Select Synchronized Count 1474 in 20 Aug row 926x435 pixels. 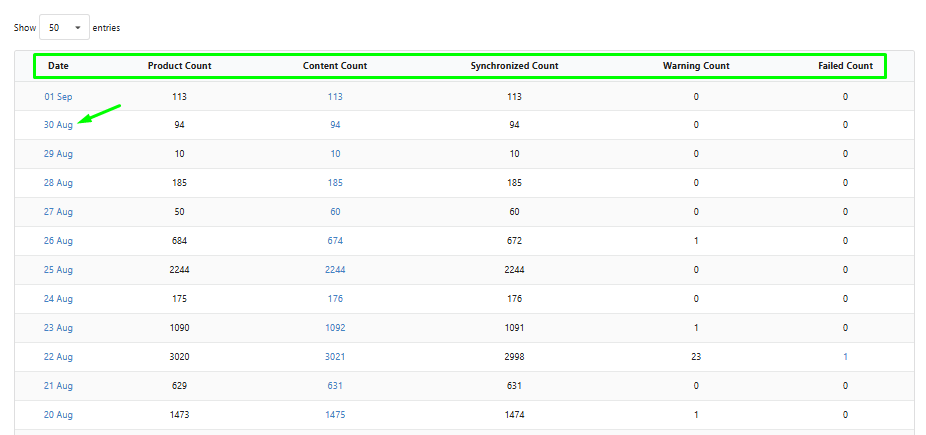coord(514,415)
